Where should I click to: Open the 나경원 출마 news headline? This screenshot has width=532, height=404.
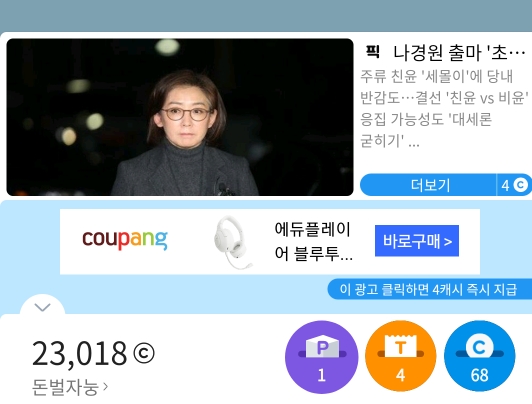click(x=459, y=53)
